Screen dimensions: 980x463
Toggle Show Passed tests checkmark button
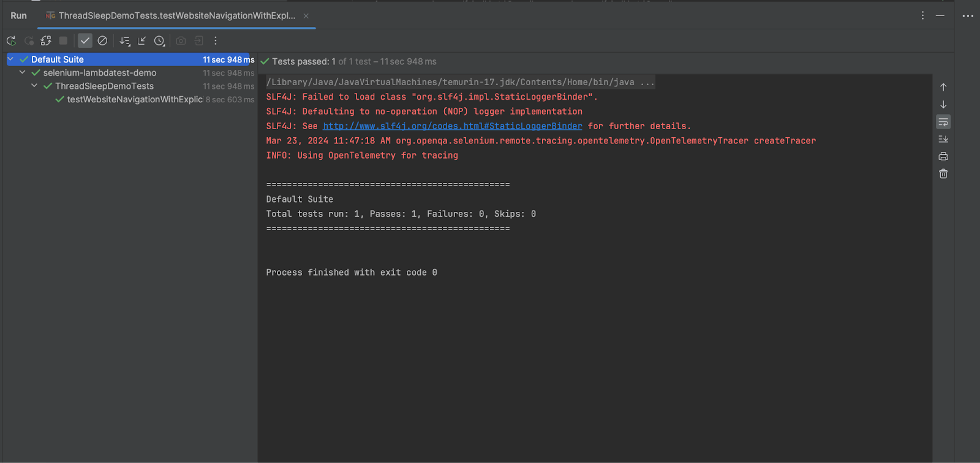point(85,40)
